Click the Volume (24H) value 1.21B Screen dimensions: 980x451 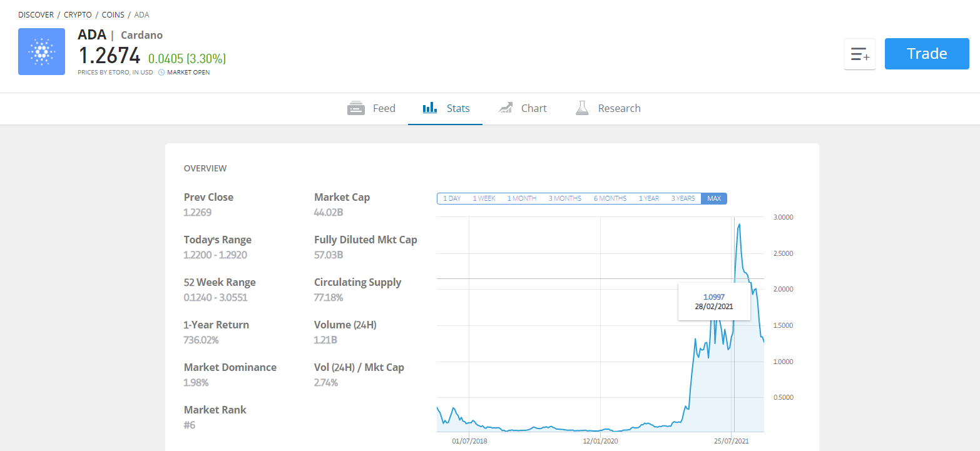click(x=325, y=340)
